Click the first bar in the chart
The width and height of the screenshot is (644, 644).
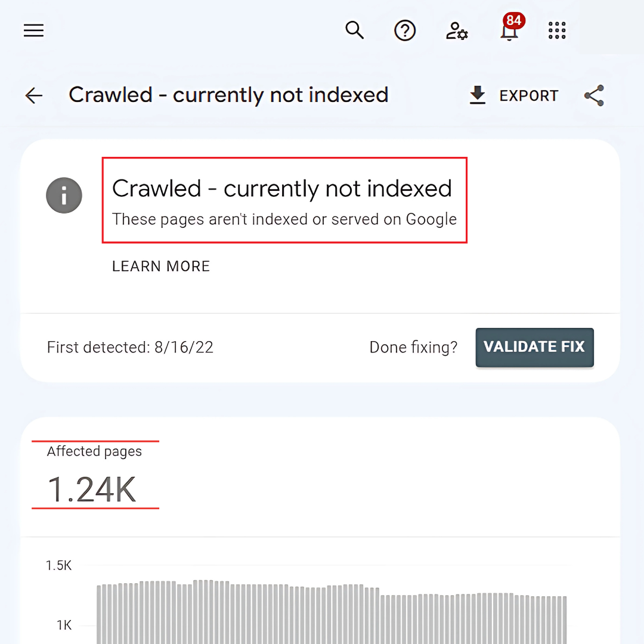click(100, 614)
